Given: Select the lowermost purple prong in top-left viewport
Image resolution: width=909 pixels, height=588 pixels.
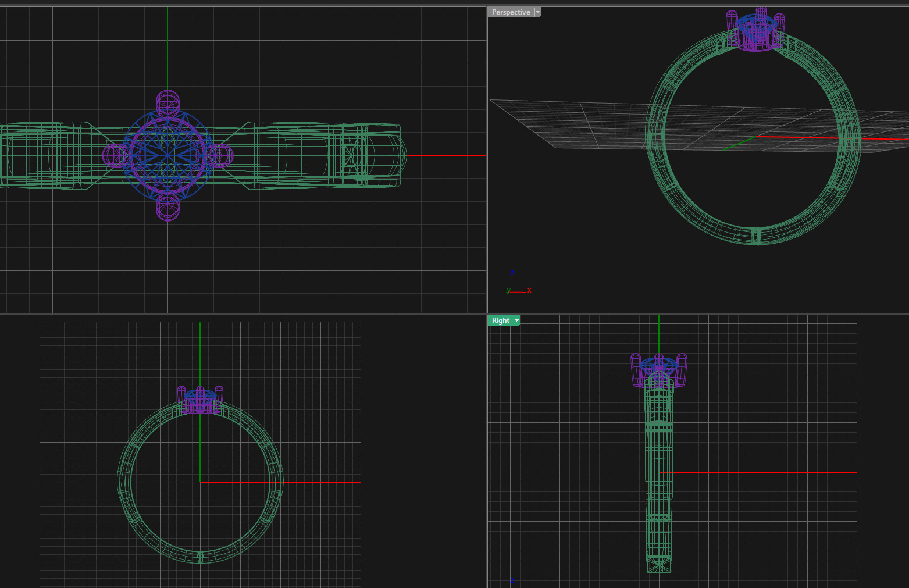Looking at the screenshot, I should [167, 208].
